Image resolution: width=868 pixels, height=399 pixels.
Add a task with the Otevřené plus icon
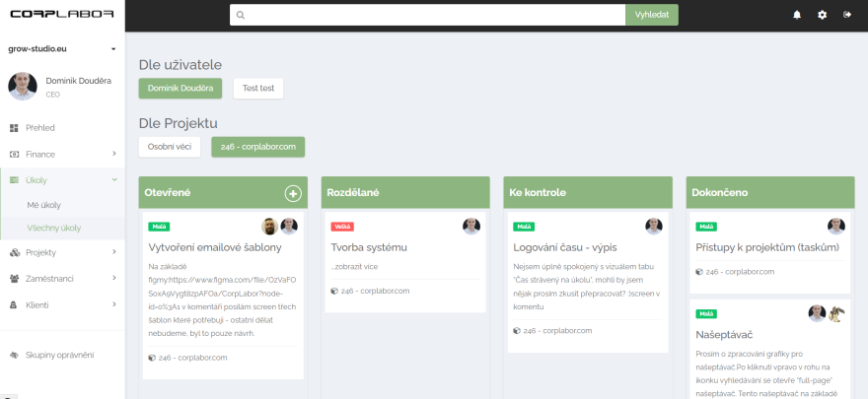point(293,193)
